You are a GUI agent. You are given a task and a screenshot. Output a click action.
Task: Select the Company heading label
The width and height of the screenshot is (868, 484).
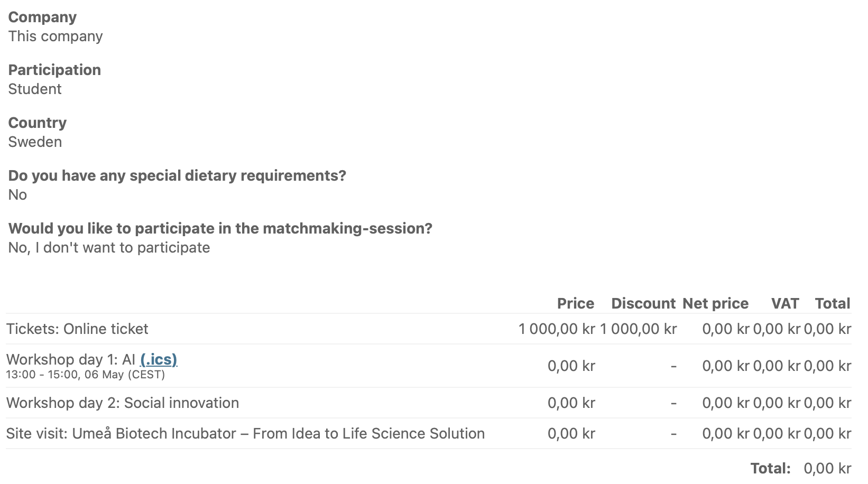[42, 17]
